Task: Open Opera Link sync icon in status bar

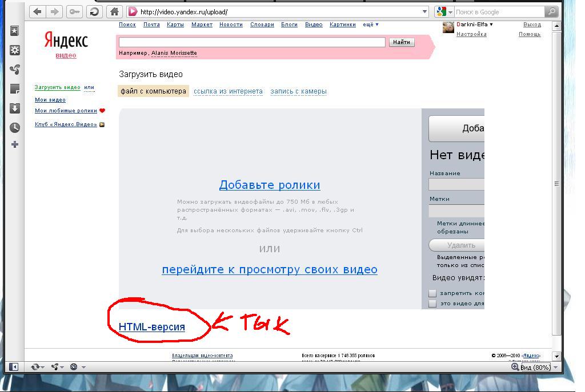Action: tap(35, 367)
